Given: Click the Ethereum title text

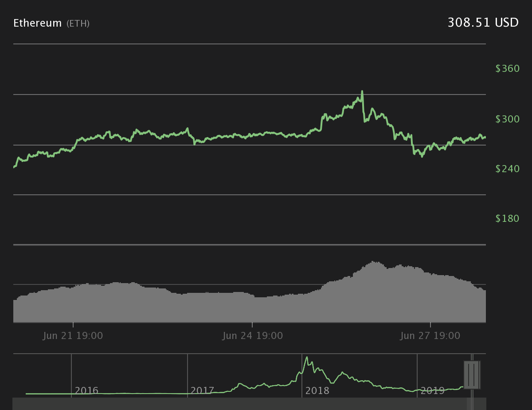Looking at the screenshot, I should [37, 23].
